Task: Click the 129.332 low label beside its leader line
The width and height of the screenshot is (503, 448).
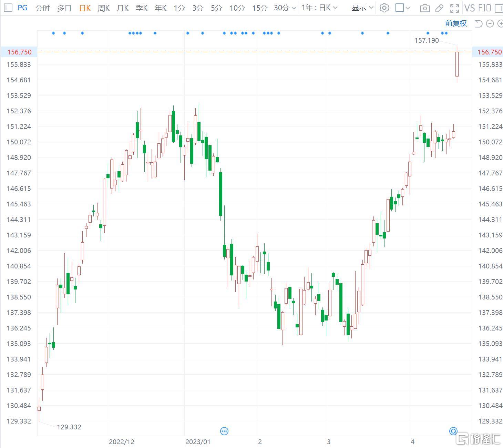Action: tap(69, 427)
